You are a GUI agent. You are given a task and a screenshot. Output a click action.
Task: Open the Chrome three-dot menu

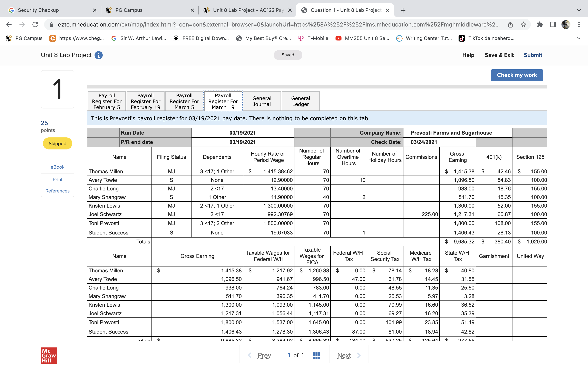point(579,24)
